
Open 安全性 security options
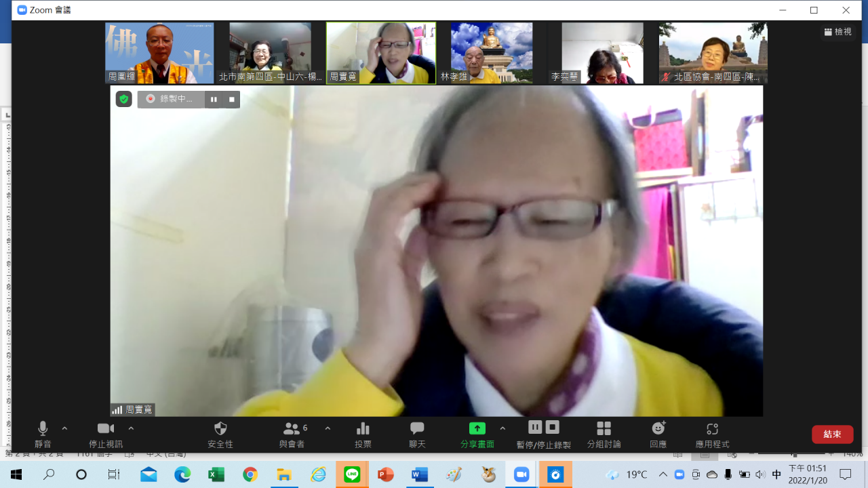(x=220, y=434)
